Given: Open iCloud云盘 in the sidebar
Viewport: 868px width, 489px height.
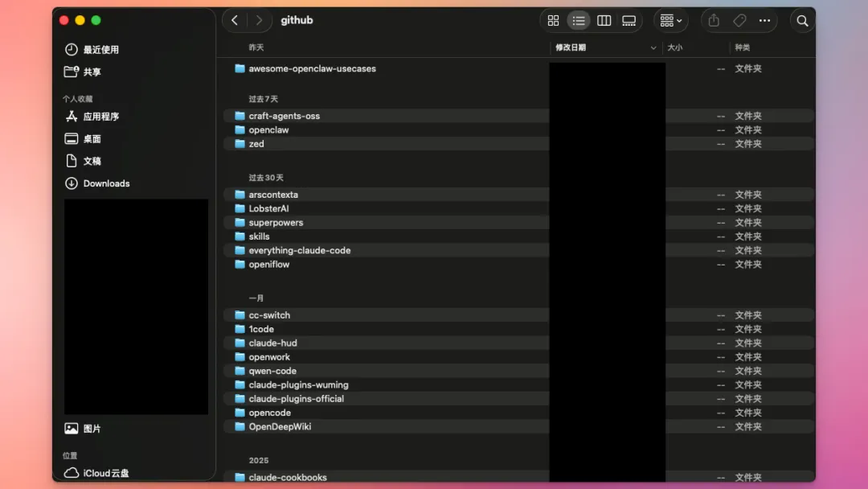Looking at the screenshot, I should click(x=97, y=473).
